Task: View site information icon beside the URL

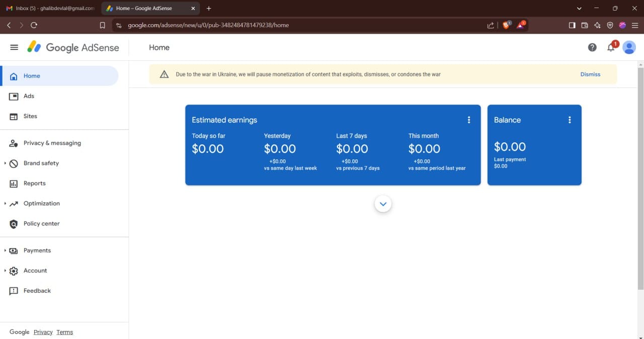Action: tap(119, 25)
